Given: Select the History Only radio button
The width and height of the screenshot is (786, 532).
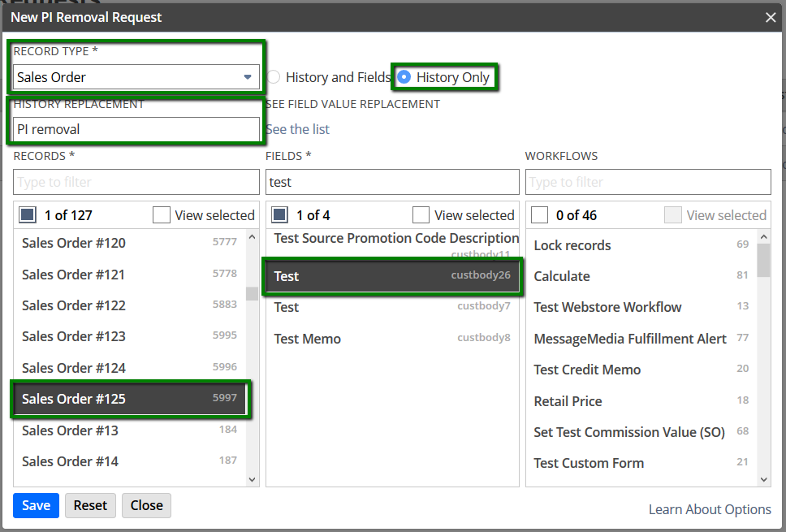Looking at the screenshot, I should point(404,77).
